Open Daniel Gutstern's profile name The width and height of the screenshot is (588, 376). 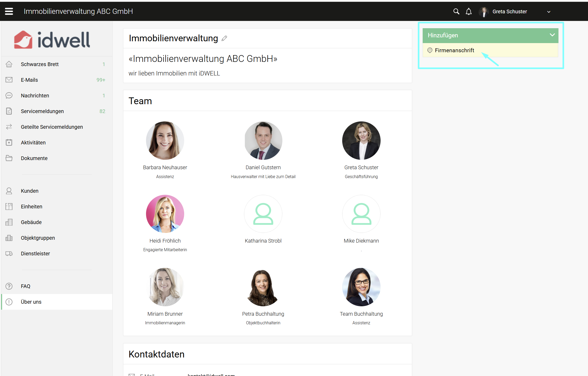(263, 167)
